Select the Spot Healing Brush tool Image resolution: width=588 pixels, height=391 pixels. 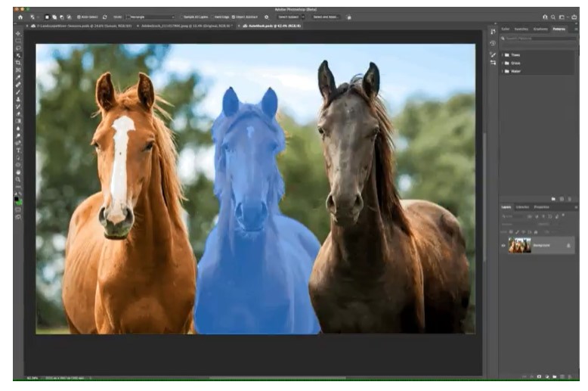pos(18,85)
